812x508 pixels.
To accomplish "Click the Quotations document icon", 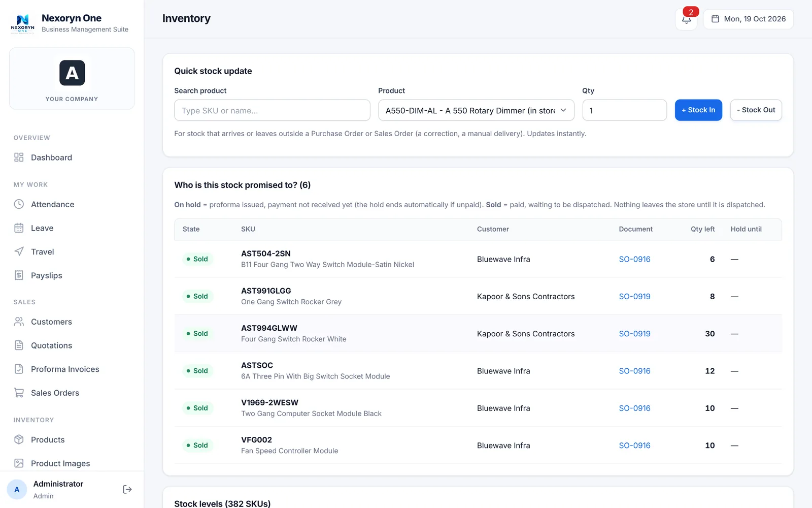I will pos(19,345).
